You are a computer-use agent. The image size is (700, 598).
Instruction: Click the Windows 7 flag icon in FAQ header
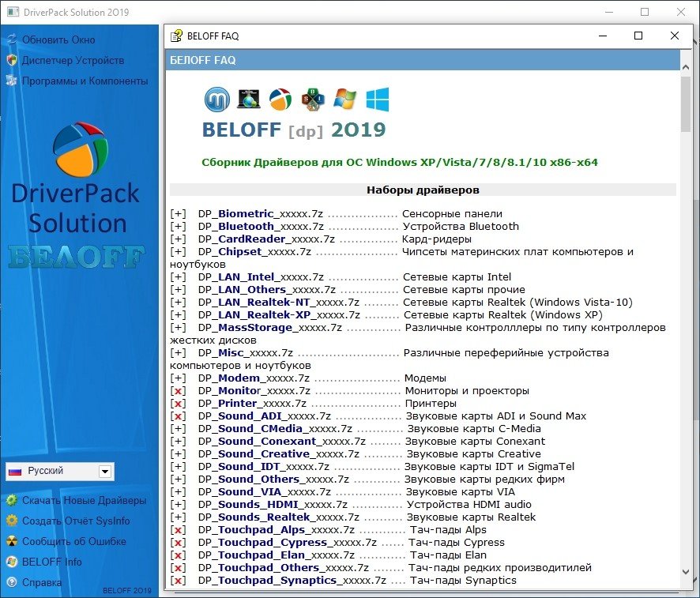[345, 99]
